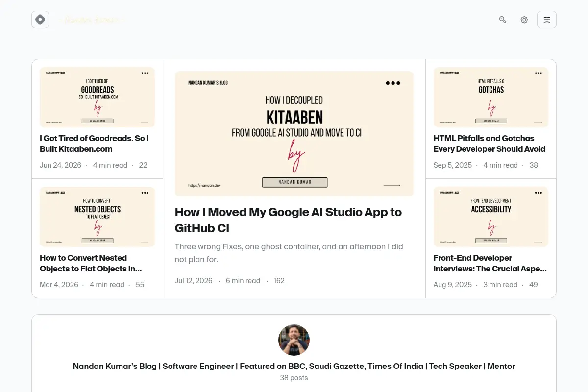Open 'Front-End Developer Interviews' article title
The image size is (588, 392).
490,263
